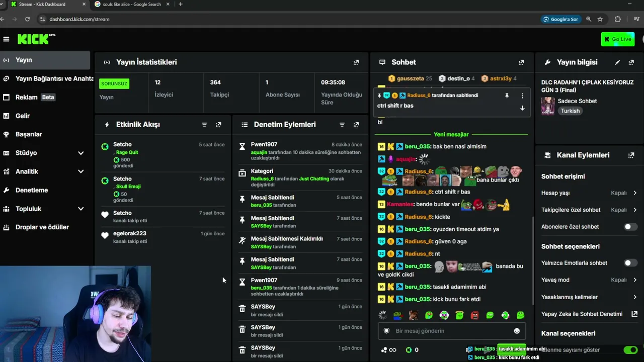
Task: Click the Google'a Sor button
Action: click(560, 19)
